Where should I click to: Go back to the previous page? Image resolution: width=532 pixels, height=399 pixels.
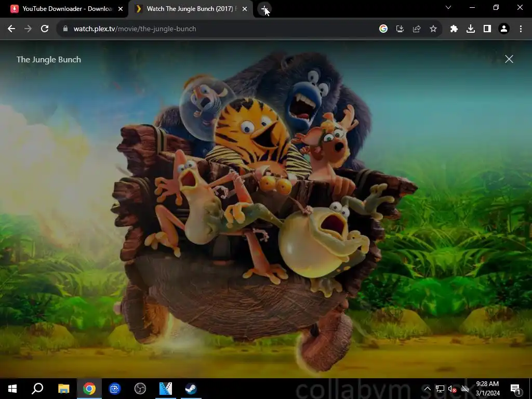tap(11, 29)
